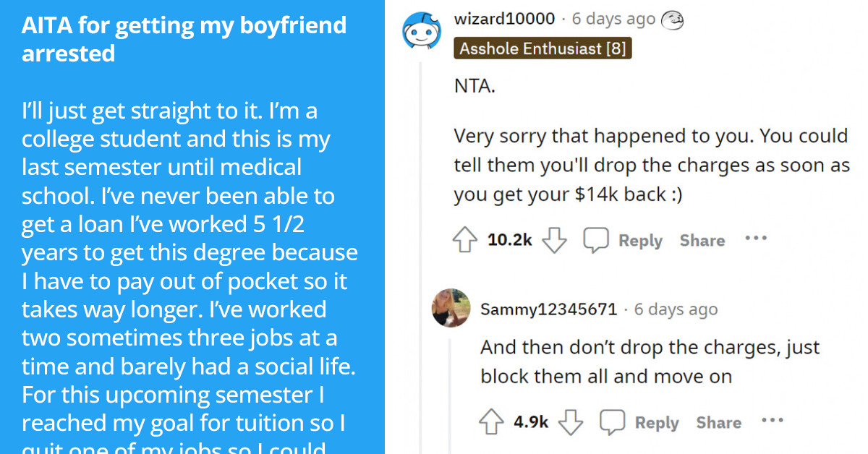Upvote Sammy12345671's reply
This screenshot has height=454, width=868.
(x=492, y=422)
